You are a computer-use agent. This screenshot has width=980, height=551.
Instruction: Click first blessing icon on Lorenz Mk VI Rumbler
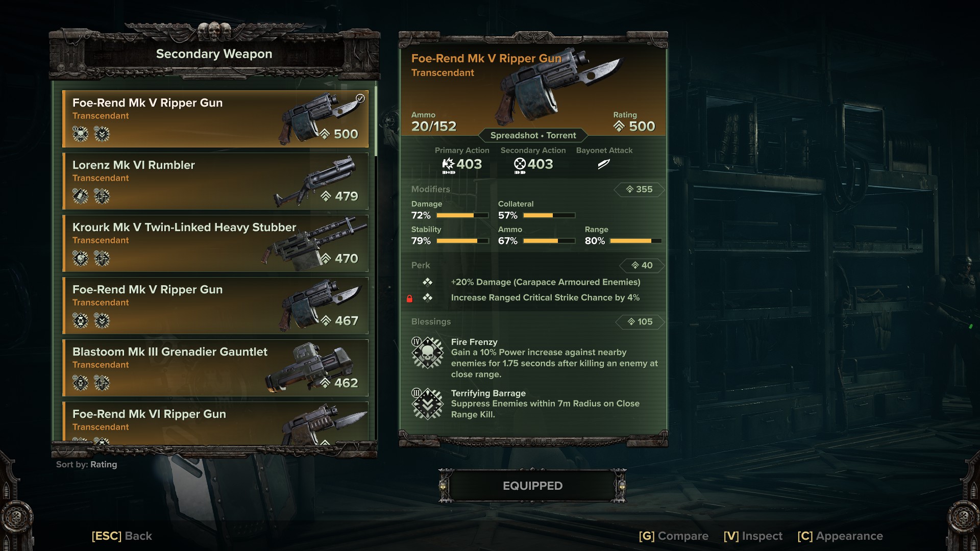tap(80, 196)
